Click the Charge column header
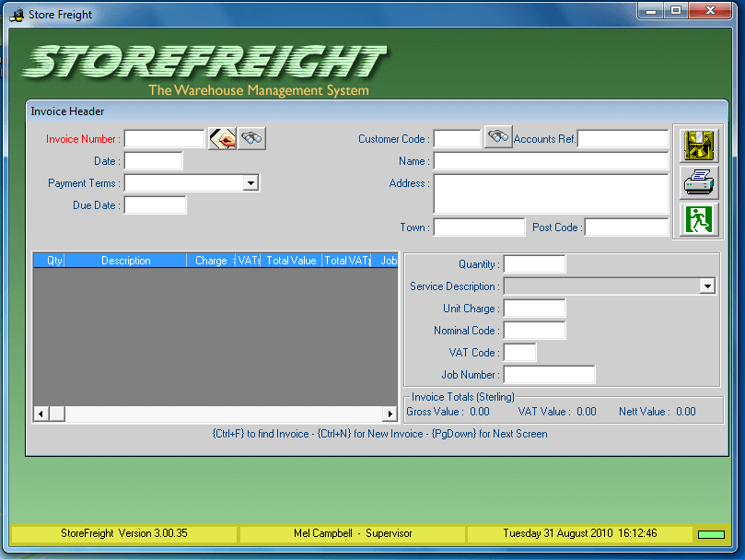745x560 pixels. (211, 261)
